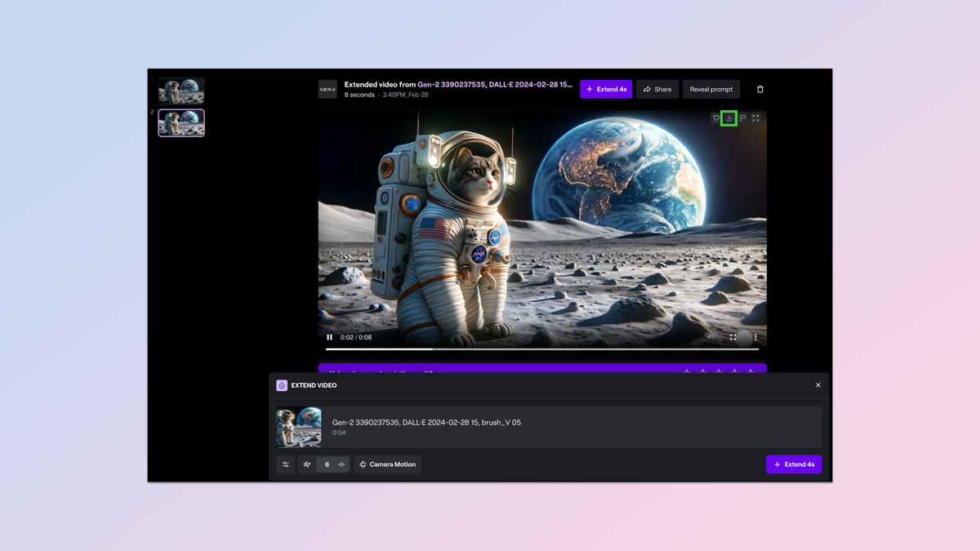
Task: Share the extended video
Action: click(x=657, y=89)
